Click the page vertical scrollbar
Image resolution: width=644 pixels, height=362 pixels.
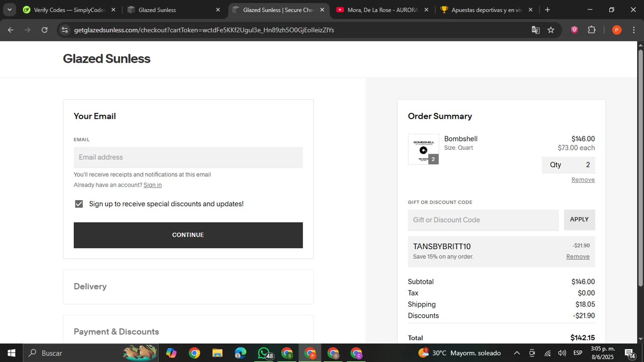point(641,167)
